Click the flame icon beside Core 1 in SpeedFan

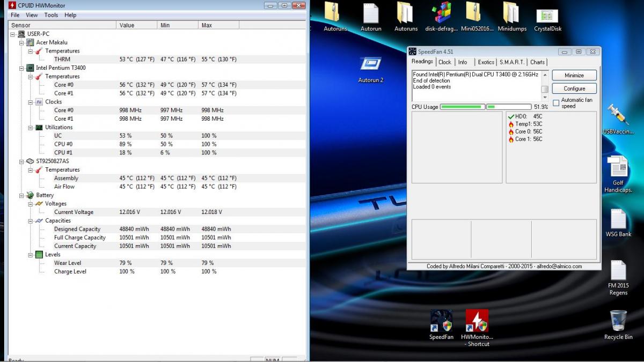511,139
